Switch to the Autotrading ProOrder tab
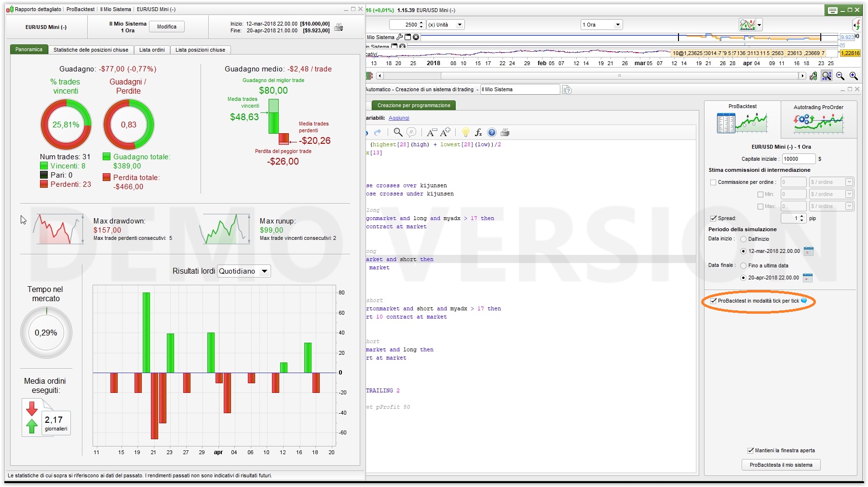 point(818,119)
